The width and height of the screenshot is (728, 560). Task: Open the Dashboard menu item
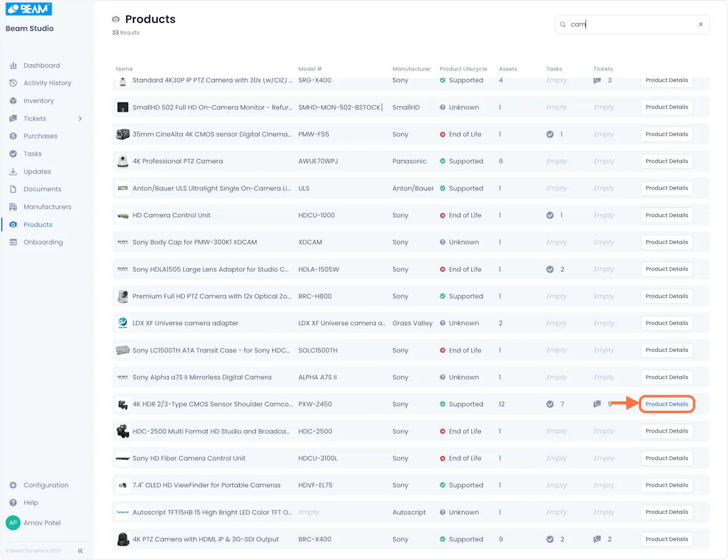[x=41, y=66]
